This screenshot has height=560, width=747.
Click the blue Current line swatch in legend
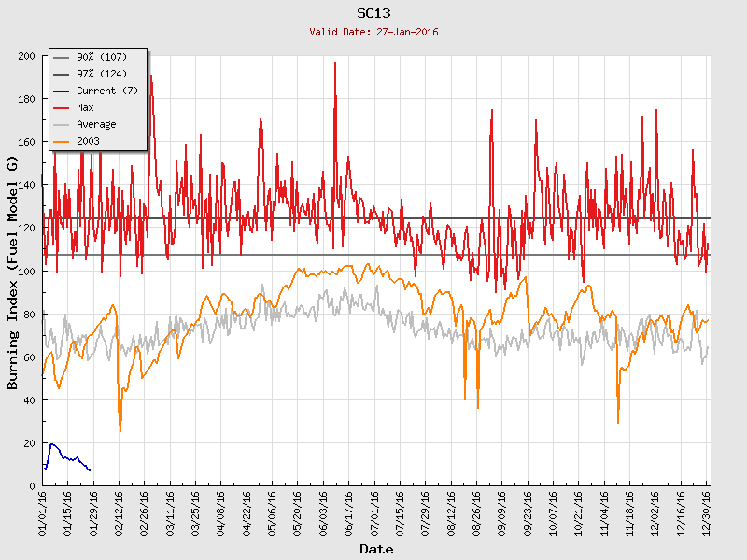[62, 91]
